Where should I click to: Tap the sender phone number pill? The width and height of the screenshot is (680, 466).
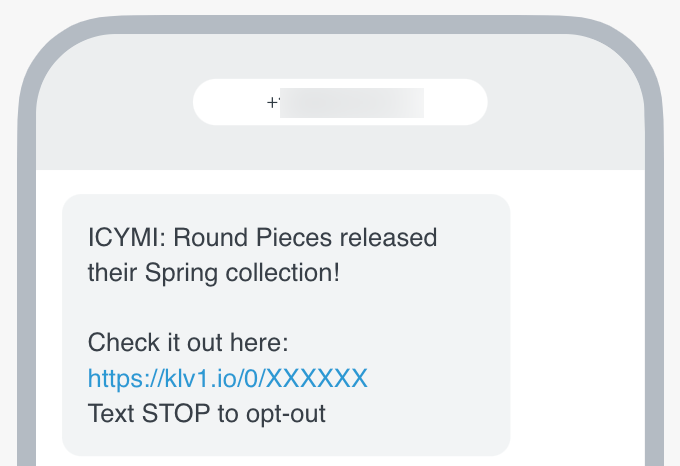[x=339, y=102]
